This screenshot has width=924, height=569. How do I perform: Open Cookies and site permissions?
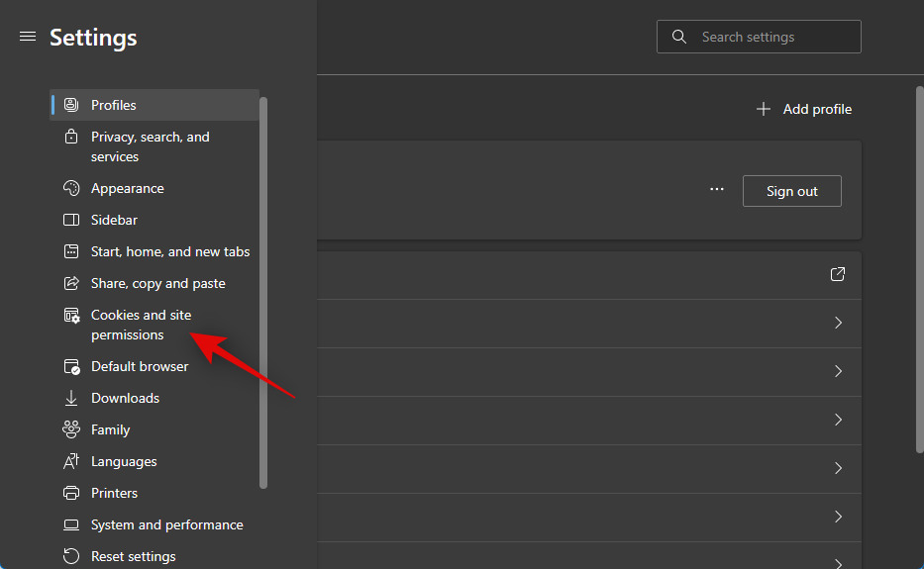[141, 325]
